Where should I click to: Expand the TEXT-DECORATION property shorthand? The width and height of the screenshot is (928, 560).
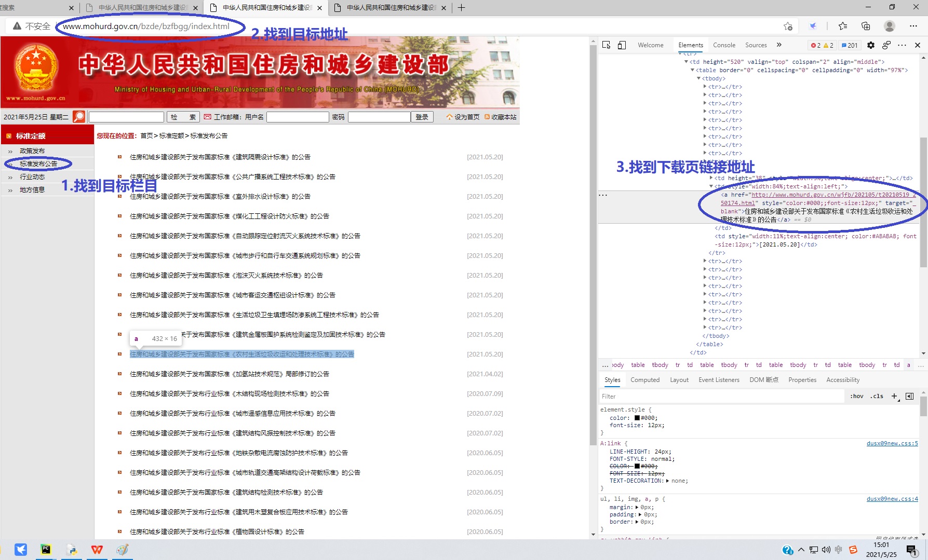pyautogui.click(x=667, y=481)
